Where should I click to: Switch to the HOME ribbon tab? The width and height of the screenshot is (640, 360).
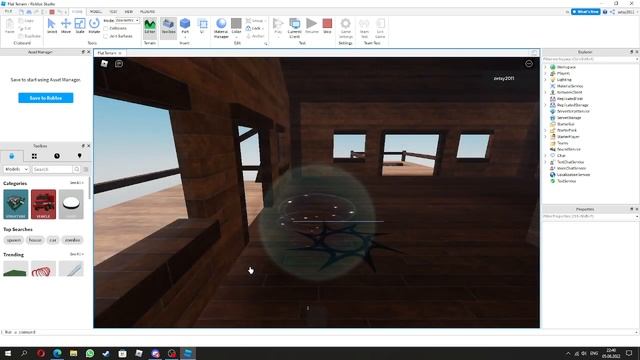77,12
